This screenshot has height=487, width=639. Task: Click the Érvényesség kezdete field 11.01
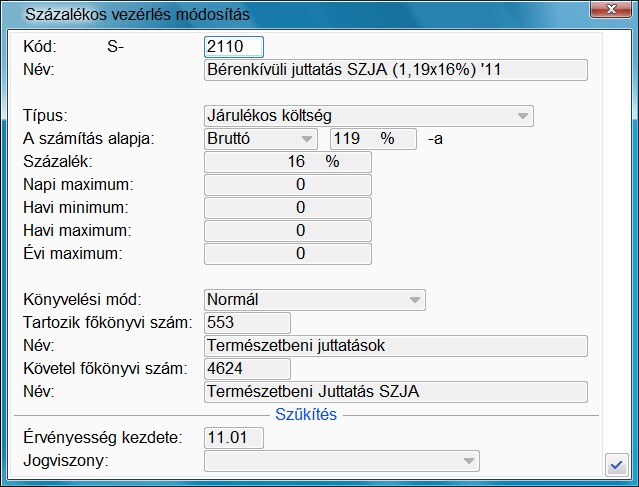(234, 438)
